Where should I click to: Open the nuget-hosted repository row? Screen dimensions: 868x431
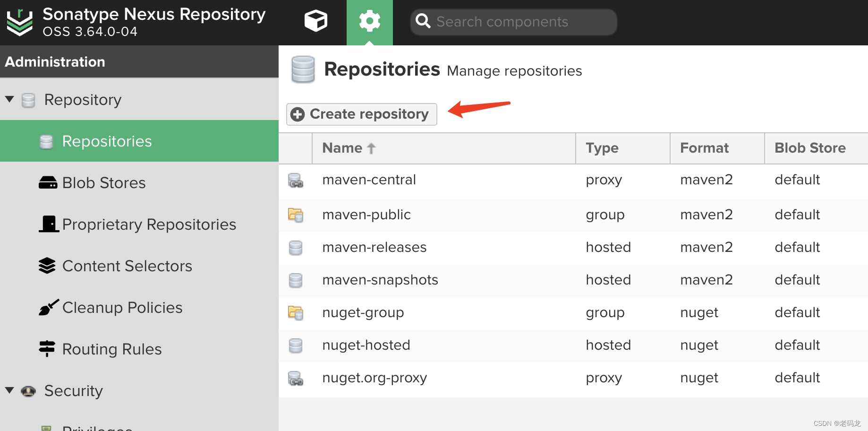tap(573, 345)
